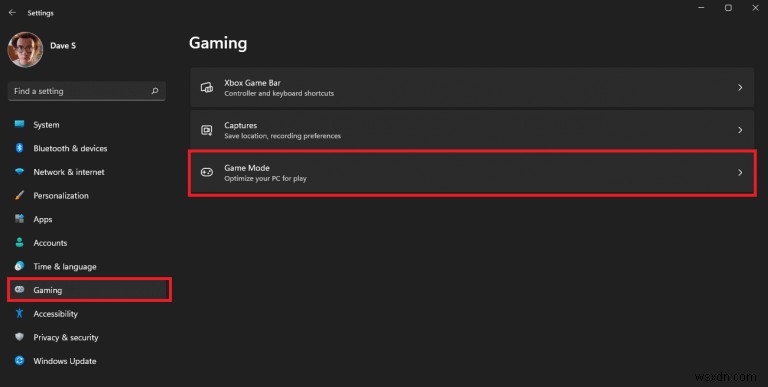
Task: Click the Windows Update sync icon
Action: [20, 361]
